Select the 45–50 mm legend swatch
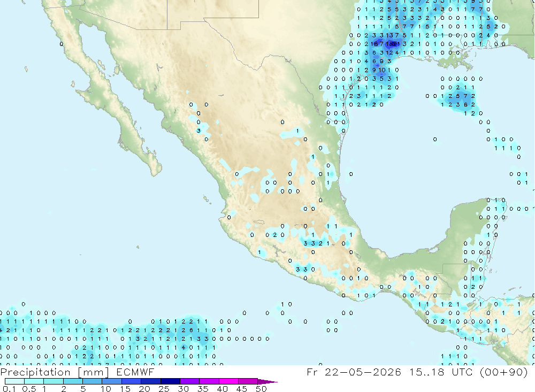Screen dimensions: 535x392 (x=248, y=381)
